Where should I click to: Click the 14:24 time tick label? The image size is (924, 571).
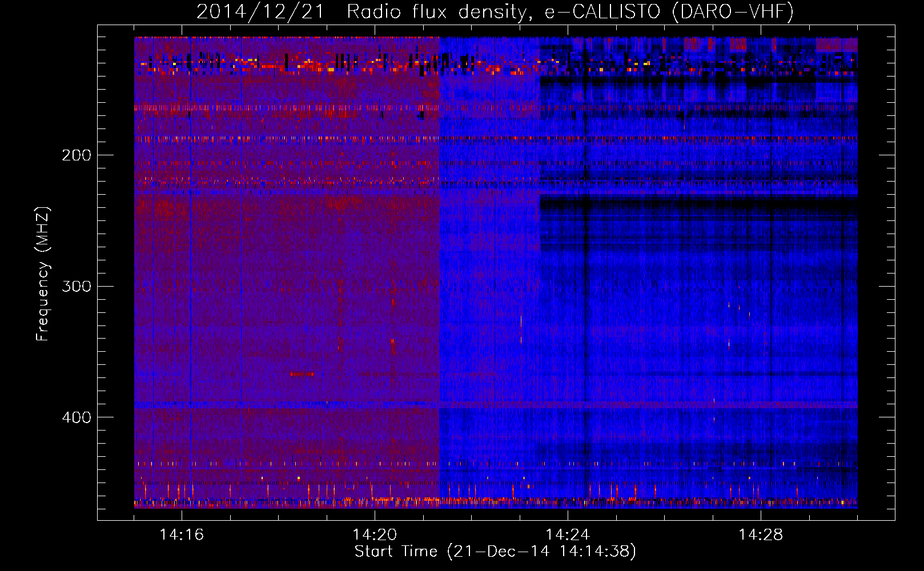568,535
